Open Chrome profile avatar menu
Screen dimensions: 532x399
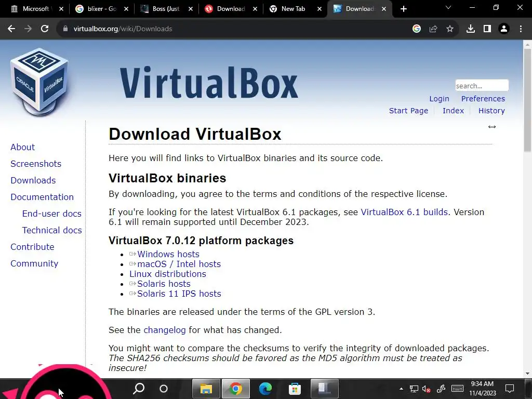tap(504, 29)
